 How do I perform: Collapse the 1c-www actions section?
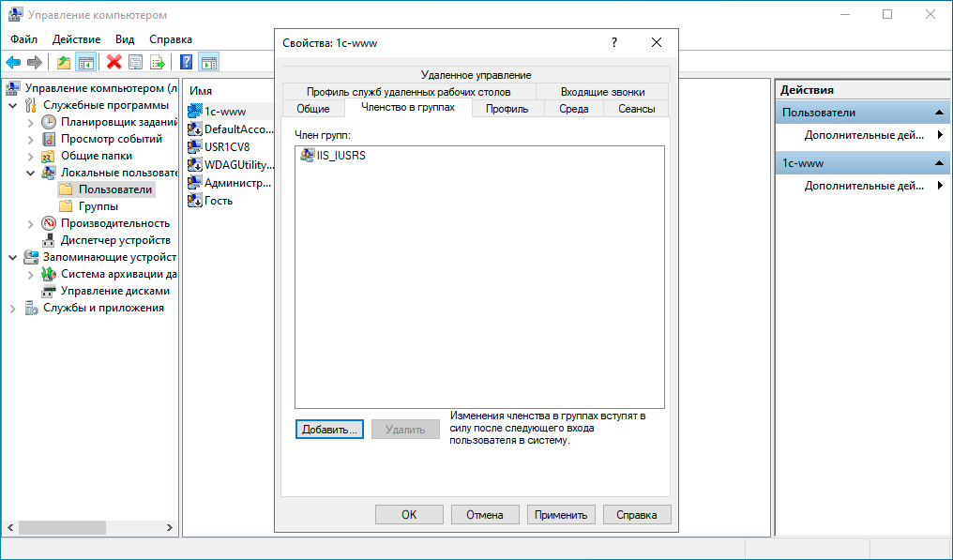click(x=939, y=163)
